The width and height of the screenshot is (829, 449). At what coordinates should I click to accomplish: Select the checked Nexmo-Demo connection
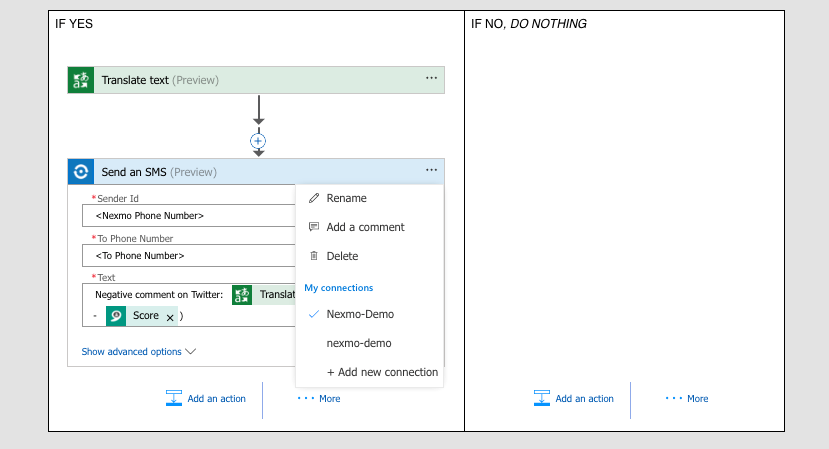[360, 314]
